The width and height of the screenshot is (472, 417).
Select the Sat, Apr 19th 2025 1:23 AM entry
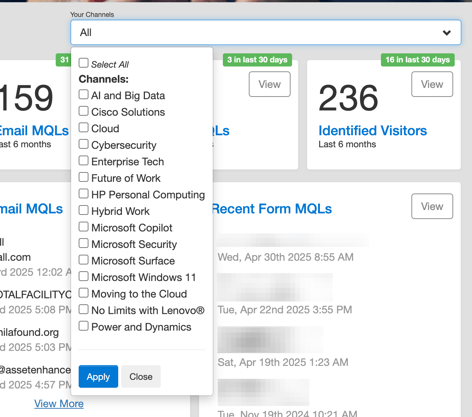point(283,362)
